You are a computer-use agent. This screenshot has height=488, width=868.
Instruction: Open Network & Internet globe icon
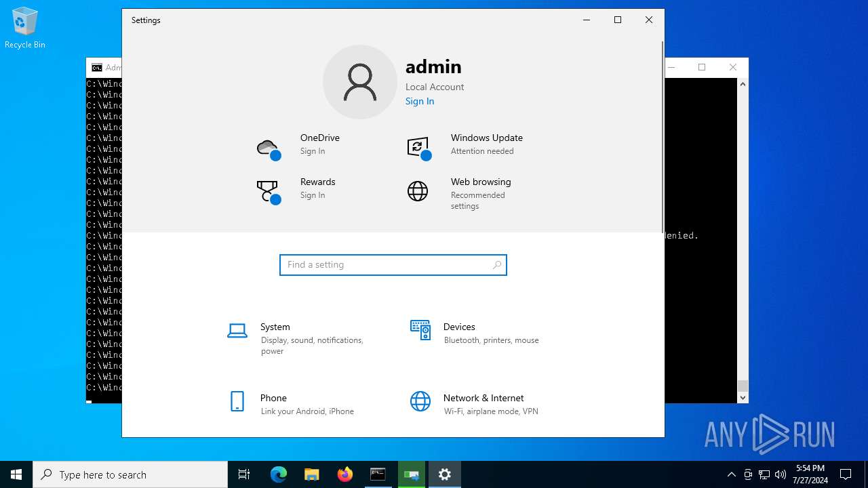click(420, 401)
